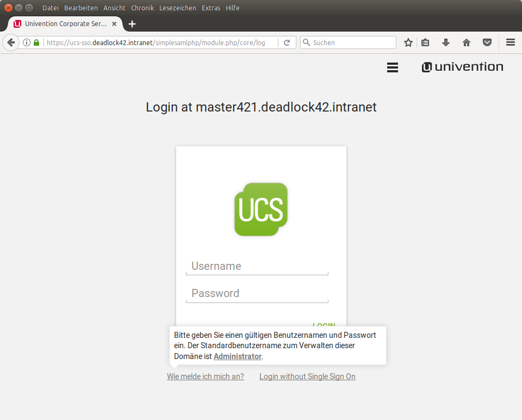Go back to the previous page
Viewport: 522px width, 420px height.
point(10,42)
